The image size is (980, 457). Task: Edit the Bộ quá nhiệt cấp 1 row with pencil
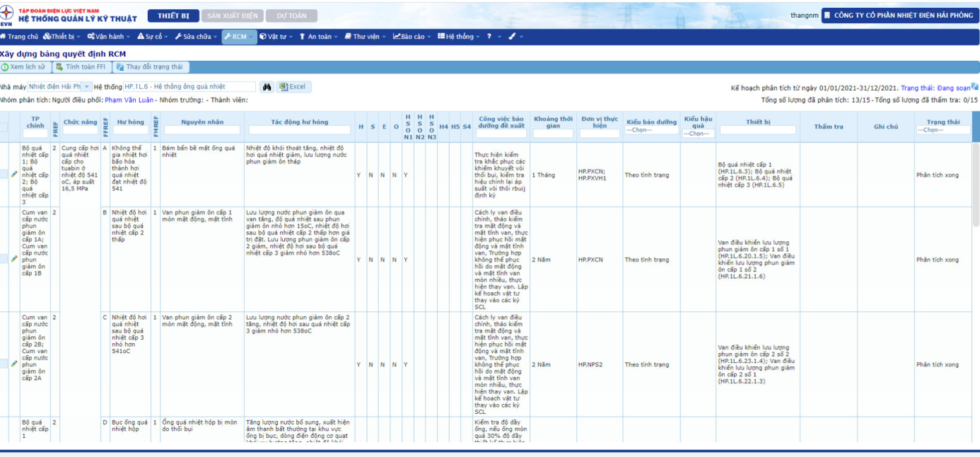[x=14, y=175]
